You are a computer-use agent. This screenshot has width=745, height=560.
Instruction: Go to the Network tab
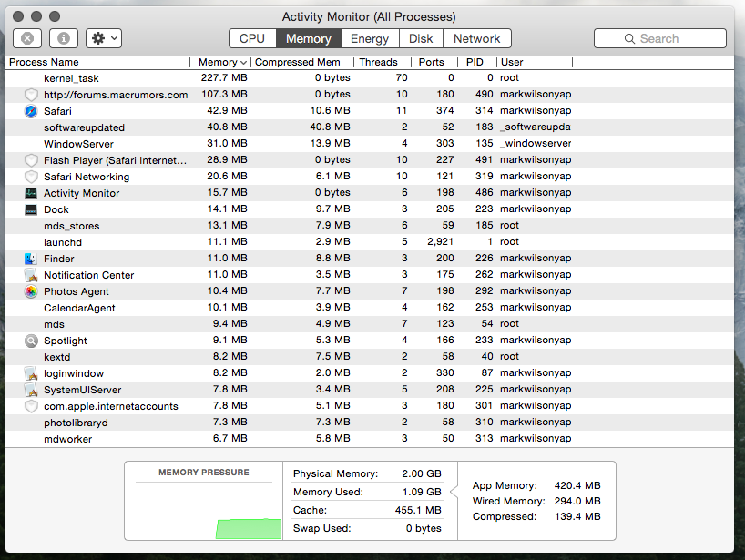477,38
